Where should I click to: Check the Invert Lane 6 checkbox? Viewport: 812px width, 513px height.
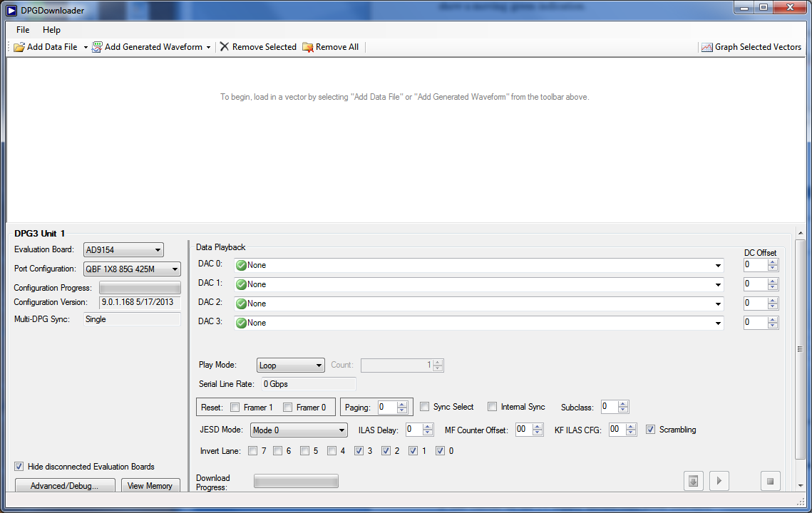[277, 451]
